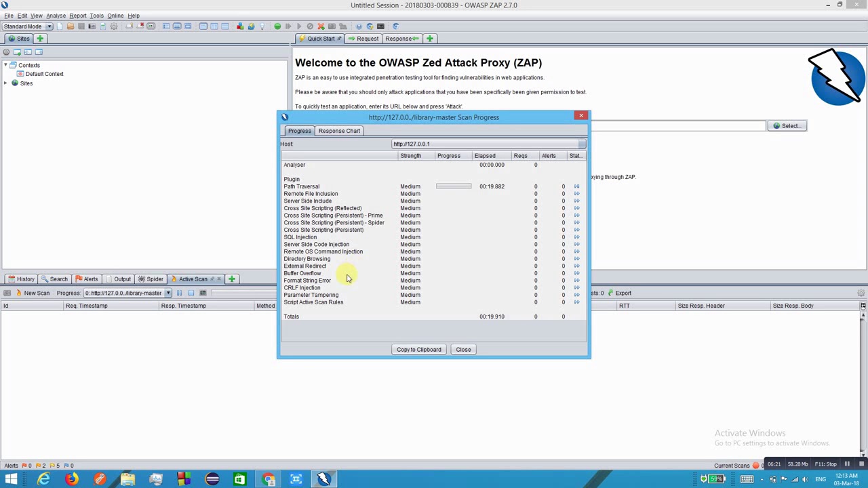The height and width of the screenshot is (488, 868).
Task: Add new tab next to Response tab
Action: [430, 39]
